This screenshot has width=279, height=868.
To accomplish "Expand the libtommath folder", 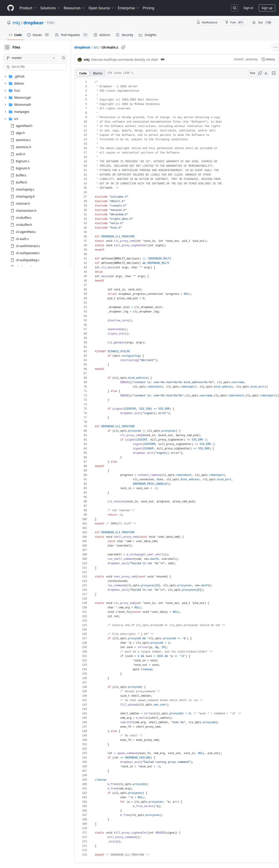I will click(x=5, y=105).
